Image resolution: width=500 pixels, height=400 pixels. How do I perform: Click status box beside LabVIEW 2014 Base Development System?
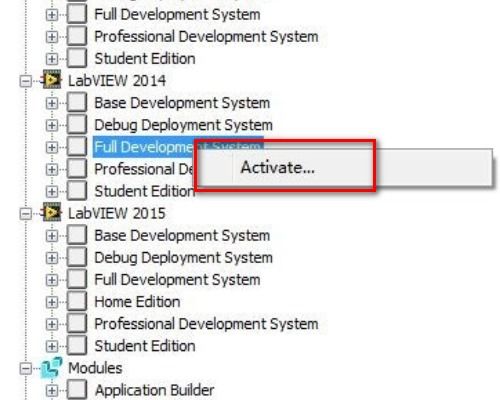click(x=77, y=102)
